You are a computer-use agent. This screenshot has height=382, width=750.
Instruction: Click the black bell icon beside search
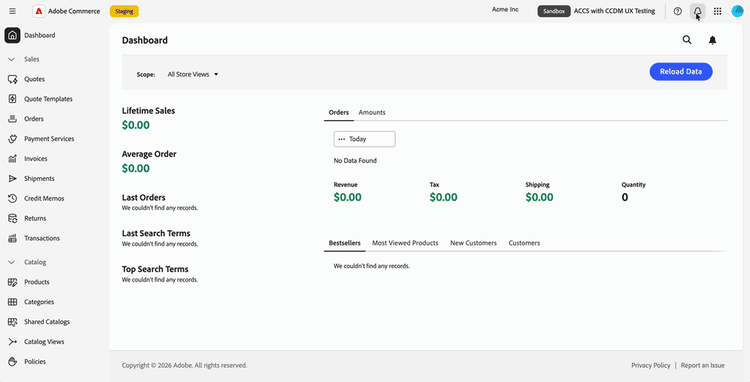point(712,40)
